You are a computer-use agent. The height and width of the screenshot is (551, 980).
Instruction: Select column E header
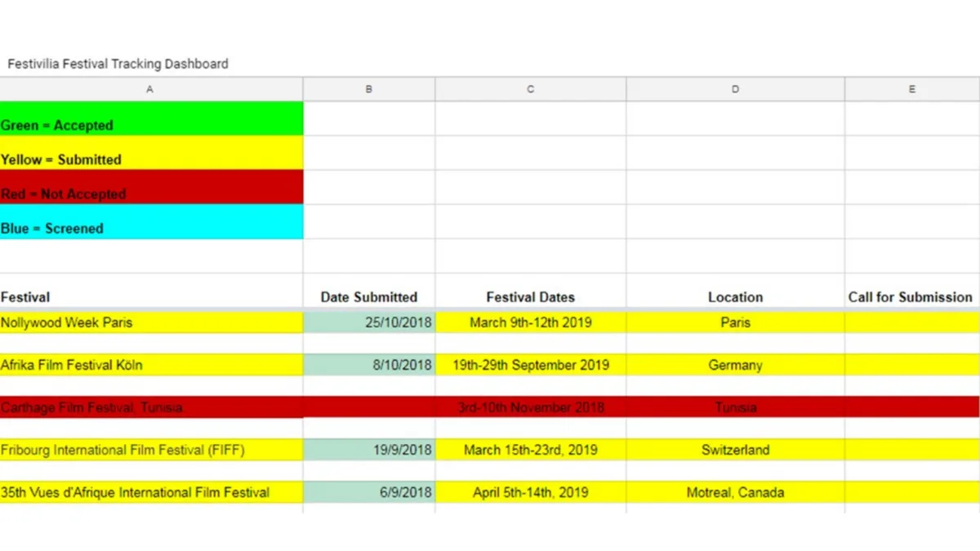912,90
